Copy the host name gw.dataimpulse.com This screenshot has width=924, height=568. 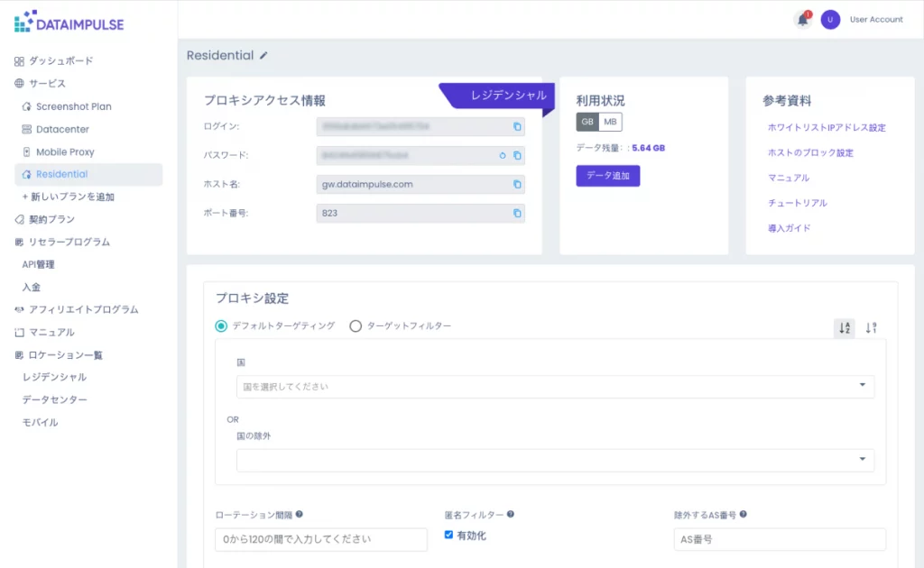(517, 185)
